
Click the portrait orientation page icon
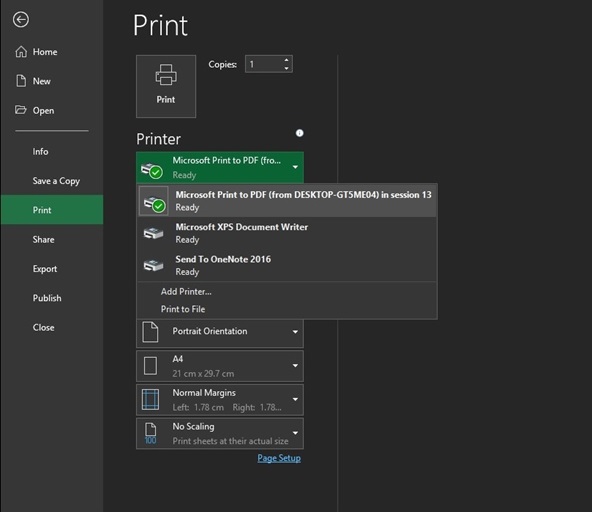[x=150, y=332]
